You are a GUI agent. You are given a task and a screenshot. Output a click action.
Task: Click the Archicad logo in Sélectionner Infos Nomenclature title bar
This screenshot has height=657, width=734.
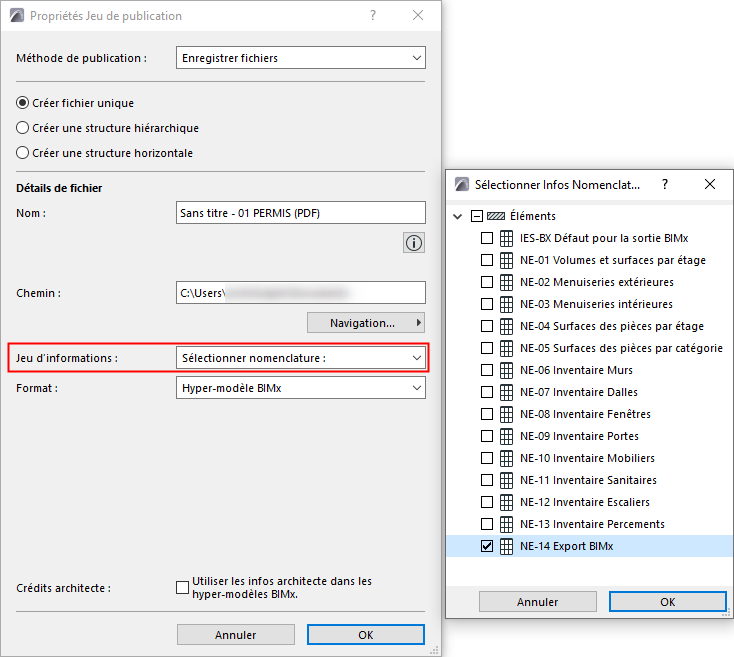[462, 184]
